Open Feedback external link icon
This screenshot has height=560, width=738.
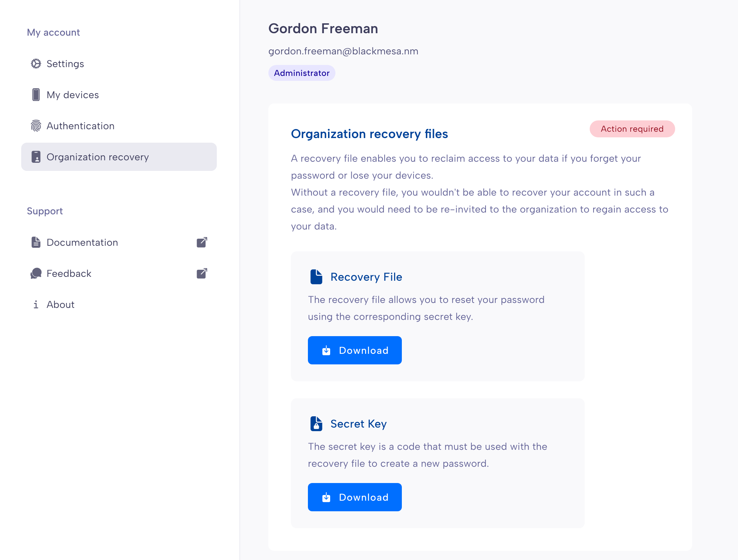202,273
